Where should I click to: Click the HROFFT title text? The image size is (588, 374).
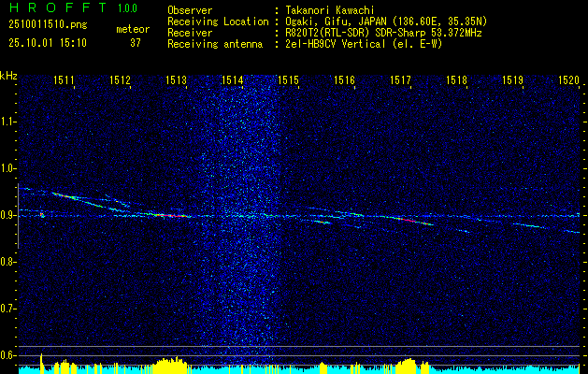(58, 7)
